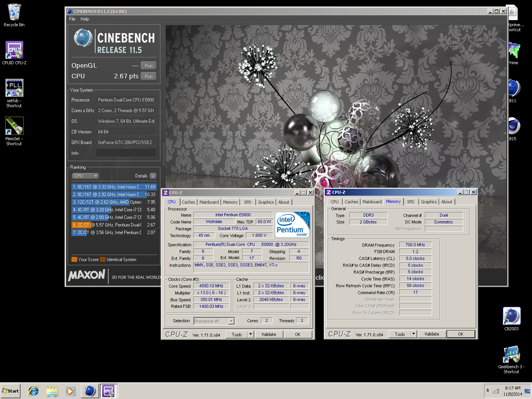Select ranking row 4C/8T @ 2.80 GHz Core i7

pyautogui.click(x=114, y=217)
